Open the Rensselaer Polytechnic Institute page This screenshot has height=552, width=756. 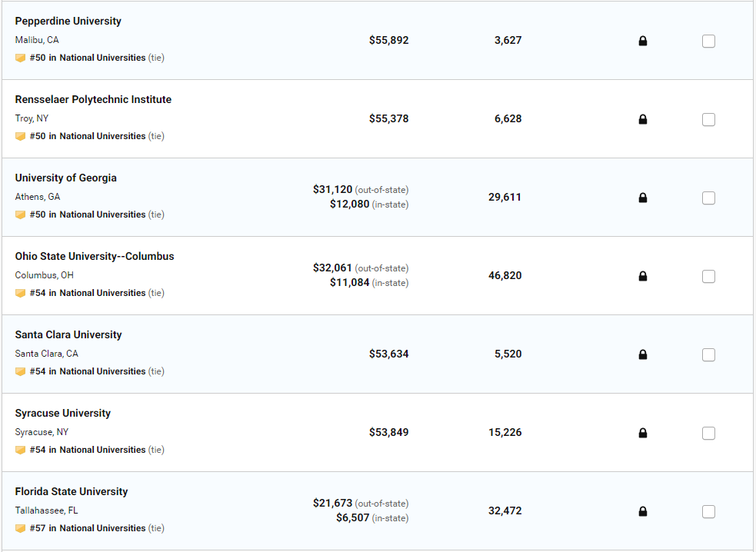(x=93, y=99)
